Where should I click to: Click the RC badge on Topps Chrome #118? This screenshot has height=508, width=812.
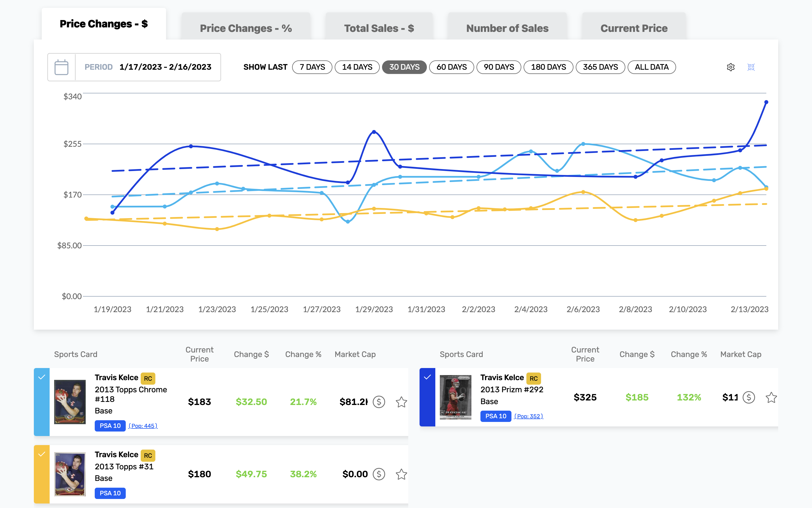[148, 378]
